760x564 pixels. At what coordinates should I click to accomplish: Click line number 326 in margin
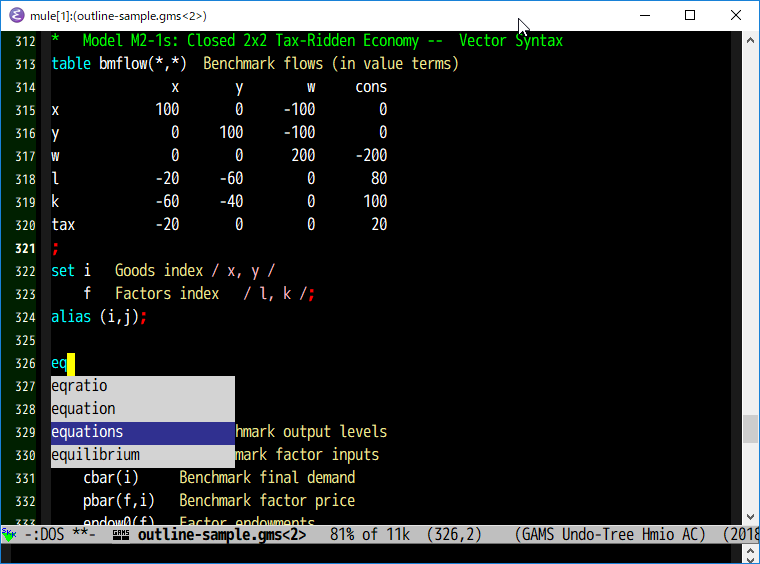[25, 364]
